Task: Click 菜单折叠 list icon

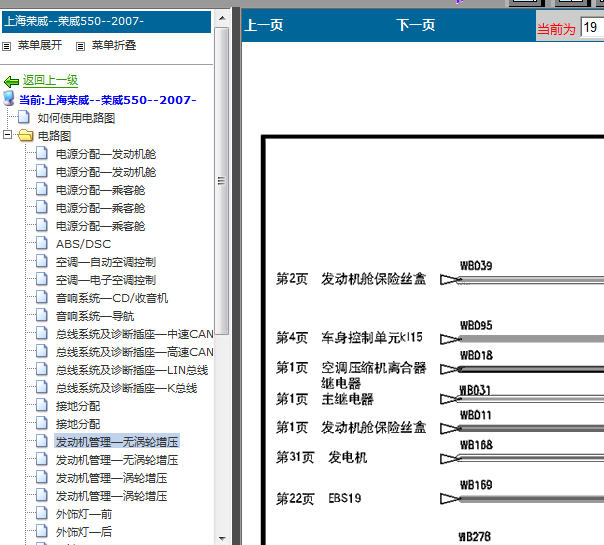Action: [80, 47]
